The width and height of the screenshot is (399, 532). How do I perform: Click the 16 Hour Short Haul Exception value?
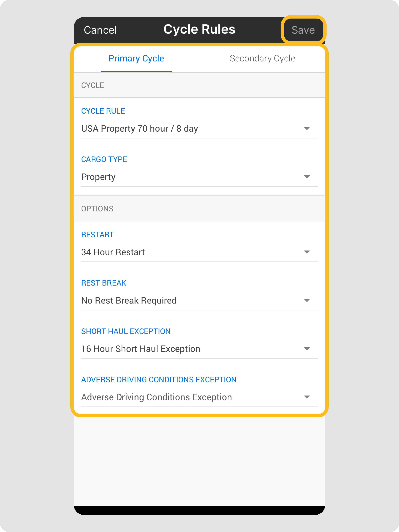click(141, 349)
